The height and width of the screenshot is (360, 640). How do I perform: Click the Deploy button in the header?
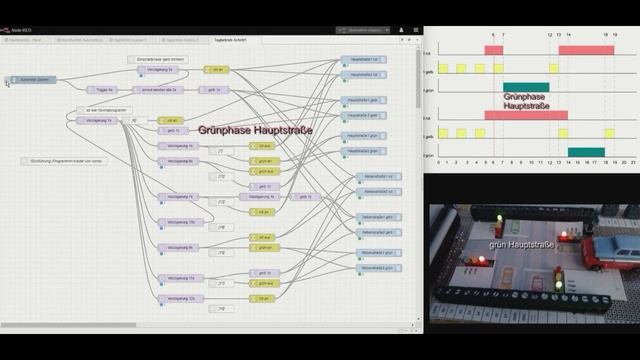pos(360,30)
